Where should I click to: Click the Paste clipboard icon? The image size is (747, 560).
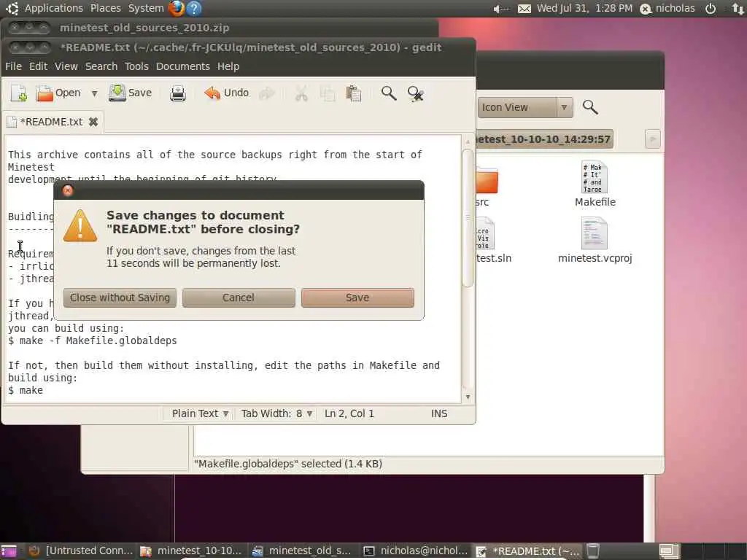click(x=354, y=93)
